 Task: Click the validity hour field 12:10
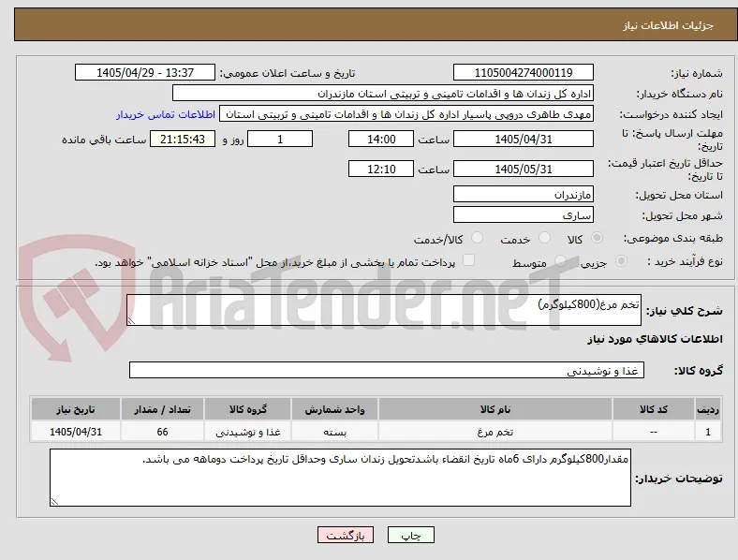(381, 169)
